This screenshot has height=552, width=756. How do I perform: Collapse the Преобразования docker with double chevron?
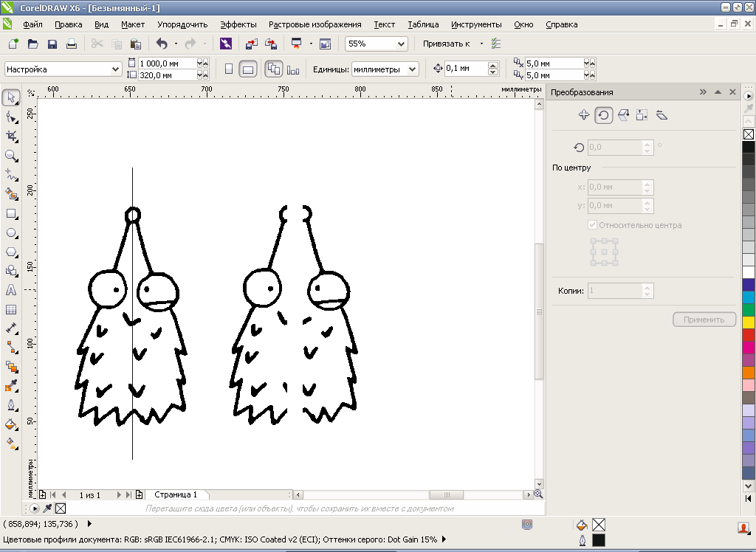(x=703, y=92)
